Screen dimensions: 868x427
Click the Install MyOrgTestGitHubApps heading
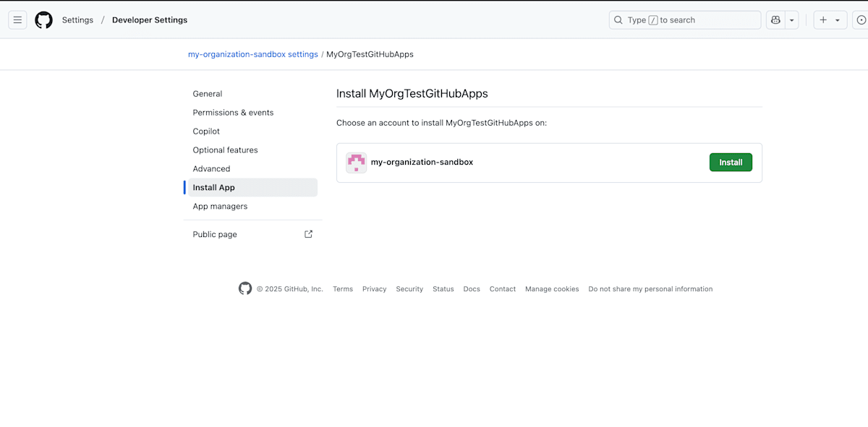412,94
